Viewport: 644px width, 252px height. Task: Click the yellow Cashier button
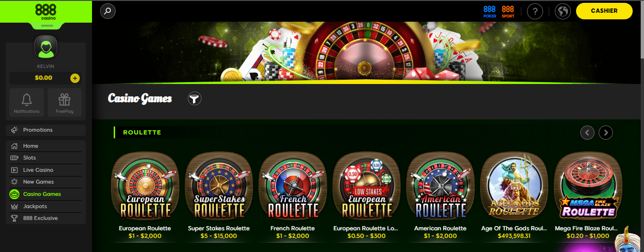coord(604,11)
